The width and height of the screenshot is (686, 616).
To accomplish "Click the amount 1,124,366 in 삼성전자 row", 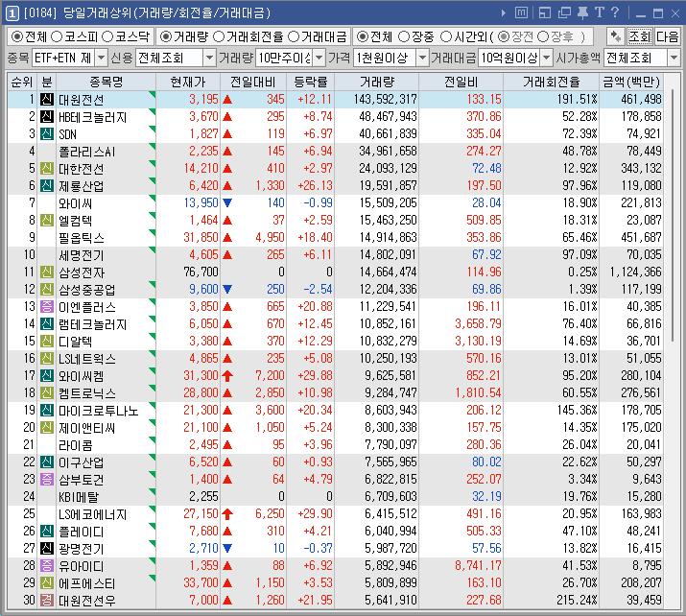I will pyautogui.click(x=636, y=272).
